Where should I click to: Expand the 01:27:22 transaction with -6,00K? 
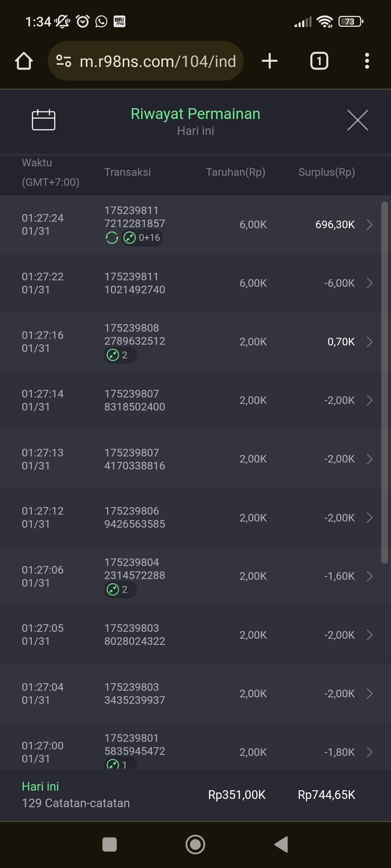click(370, 283)
